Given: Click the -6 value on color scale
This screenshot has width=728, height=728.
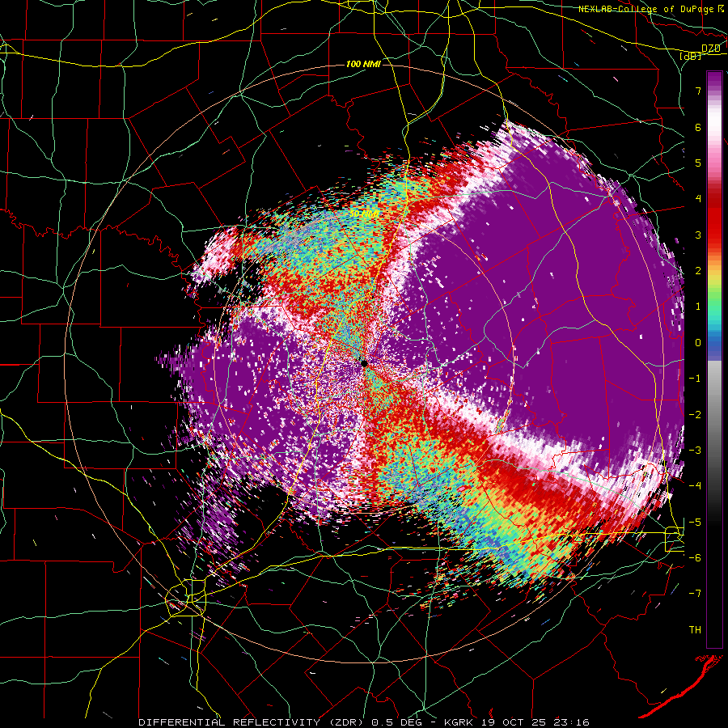Looking at the screenshot, I should [x=695, y=557].
